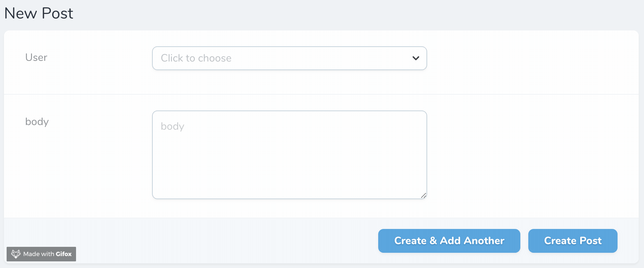Click the bold "Gifox" word in watermark
Screen dimensions: 644x268
tap(63, 254)
